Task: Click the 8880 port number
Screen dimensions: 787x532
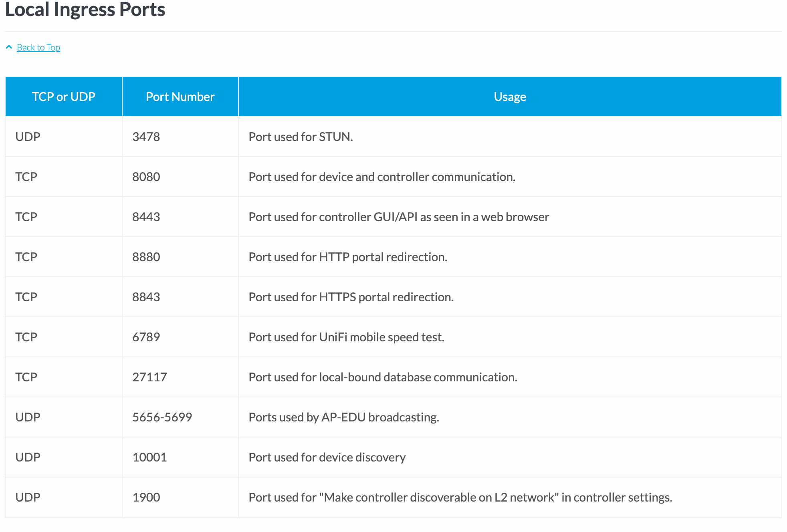Action: pos(146,257)
